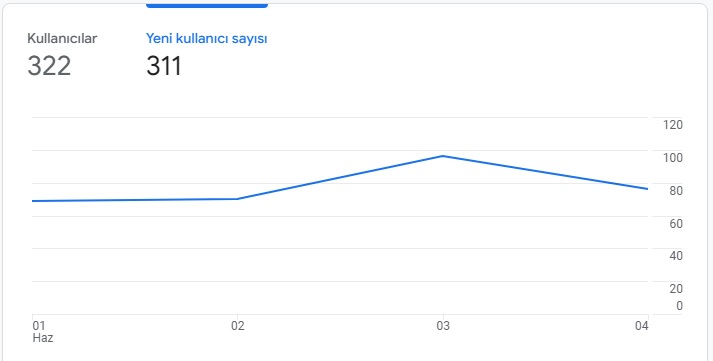Image resolution: width=713 pixels, height=361 pixels.
Task: Click the 311 new users value
Action: click(164, 66)
